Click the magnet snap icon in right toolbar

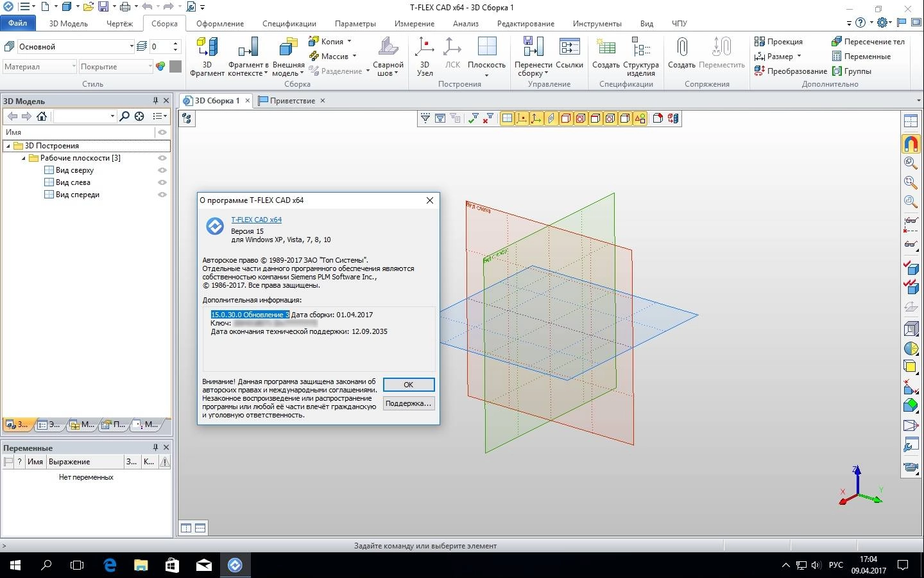pyautogui.click(x=911, y=143)
